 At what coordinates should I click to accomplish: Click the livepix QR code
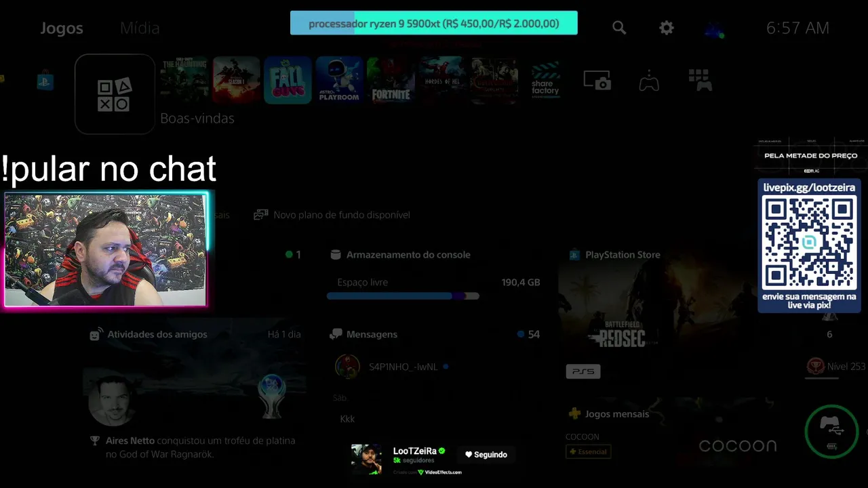pyautogui.click(x=809, y=243)
